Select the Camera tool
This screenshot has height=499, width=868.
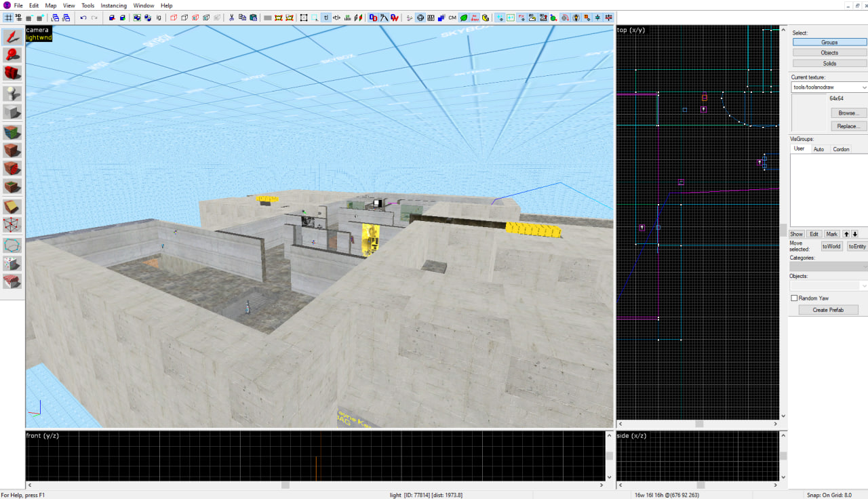pos(12,73)
